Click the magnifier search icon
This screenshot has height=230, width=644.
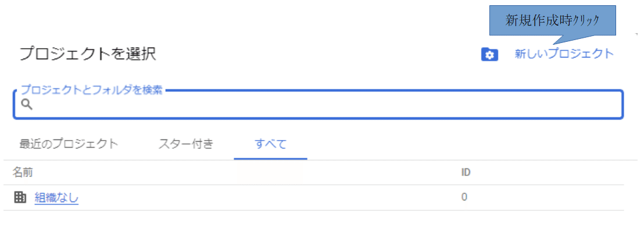coord(27,105)
